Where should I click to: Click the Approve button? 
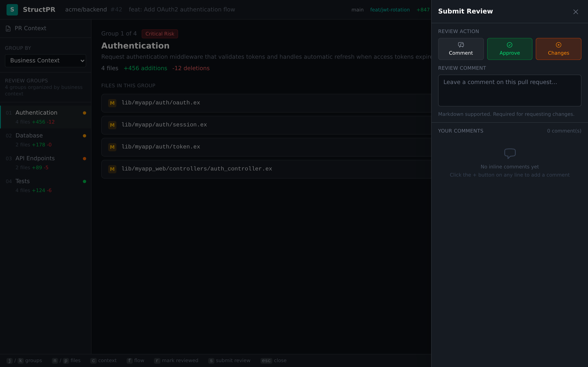[x=509, y=49]
